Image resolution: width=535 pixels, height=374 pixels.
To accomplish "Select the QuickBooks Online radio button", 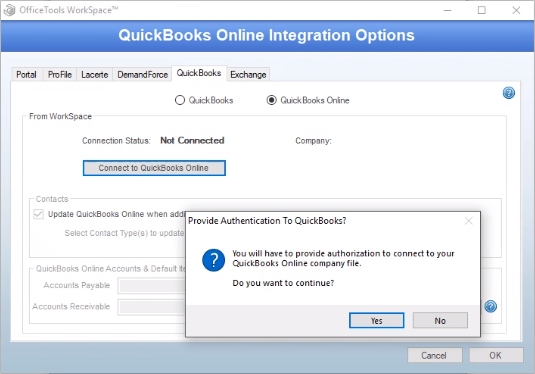I will (x=271, y=100).
